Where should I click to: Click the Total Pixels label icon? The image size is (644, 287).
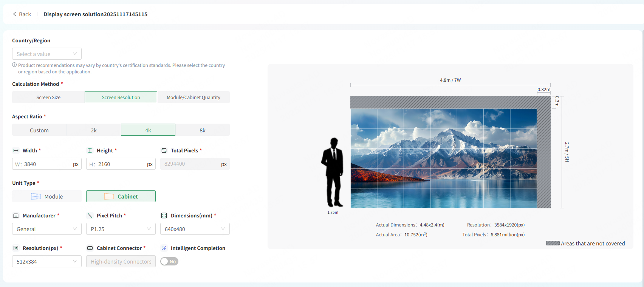click(164, 150)
